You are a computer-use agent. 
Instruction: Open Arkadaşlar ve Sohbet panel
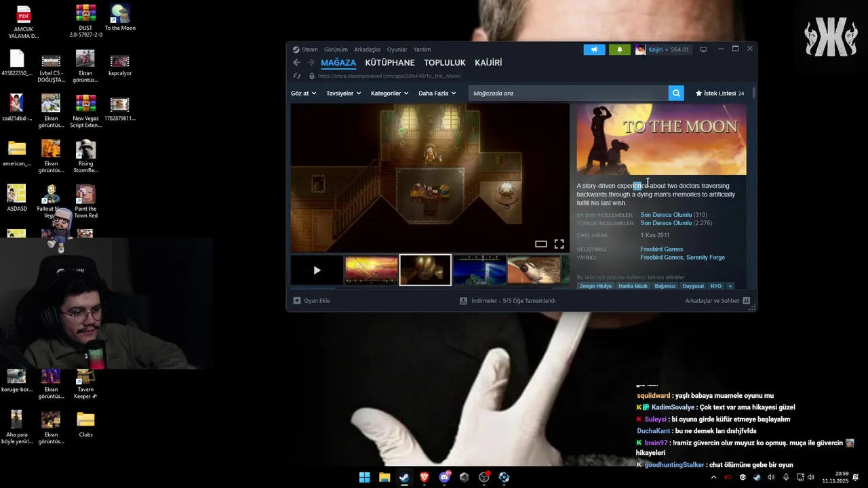(x=717, y=300)
